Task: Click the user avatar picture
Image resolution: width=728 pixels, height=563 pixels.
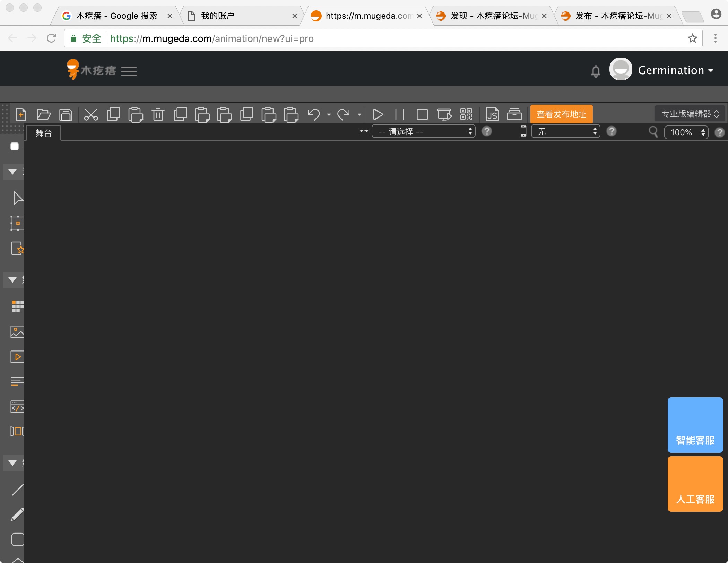Action: pos(621,69)
